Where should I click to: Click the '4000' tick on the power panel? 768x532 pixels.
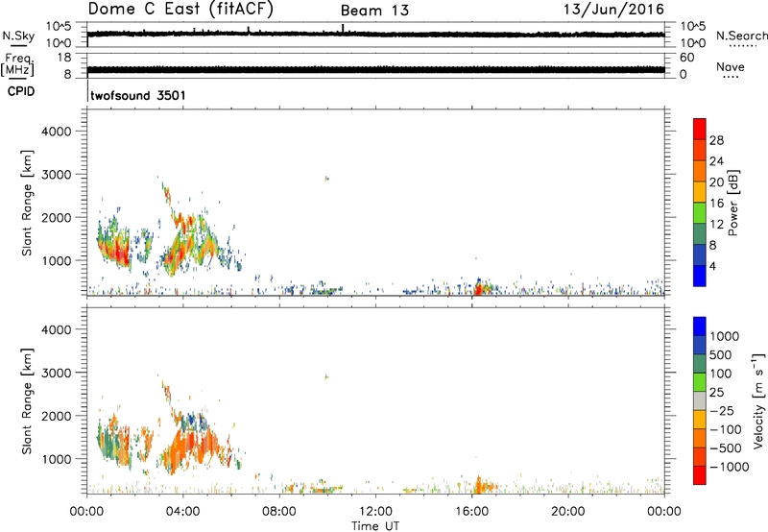[x=56, y=132]
